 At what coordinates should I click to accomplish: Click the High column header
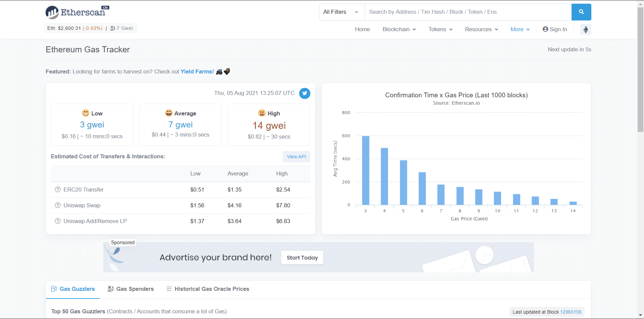pyautogui.click(x=282, y=173)
